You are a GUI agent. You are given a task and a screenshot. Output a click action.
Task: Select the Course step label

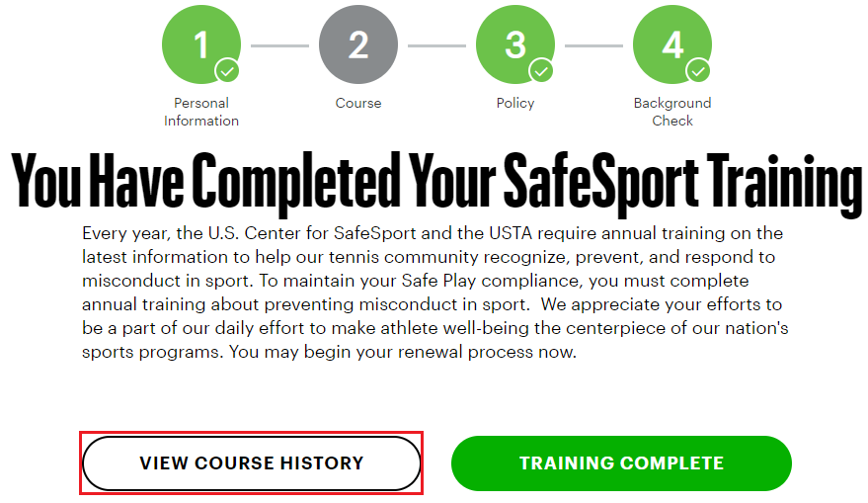[x=358, y=103]
